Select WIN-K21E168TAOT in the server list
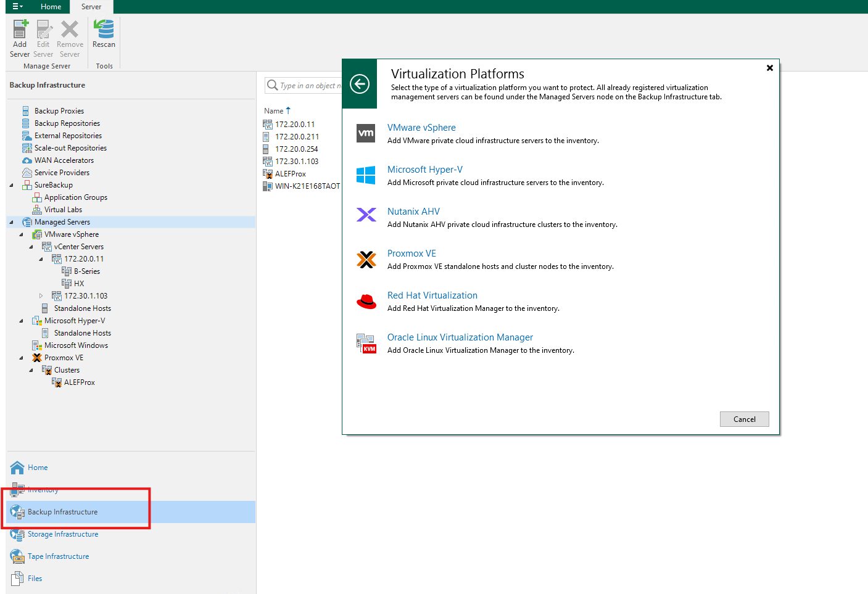Viewport: 868px width, 594px height. 307,186
